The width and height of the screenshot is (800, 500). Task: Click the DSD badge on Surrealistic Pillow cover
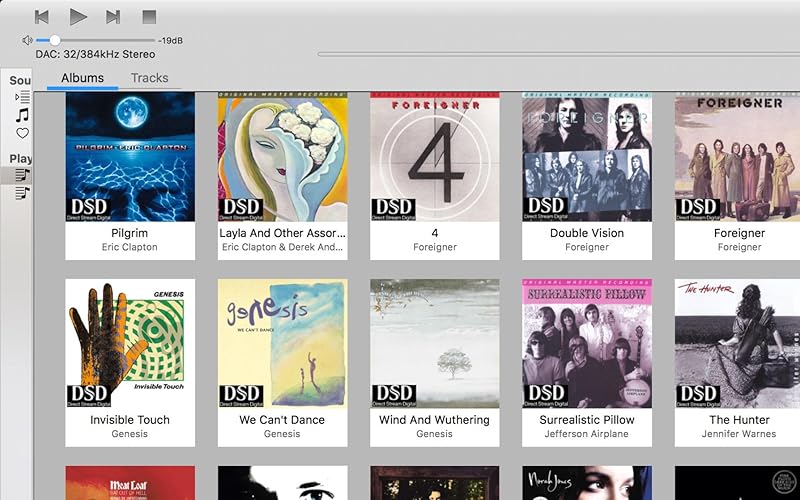click(x=545, y=396)
